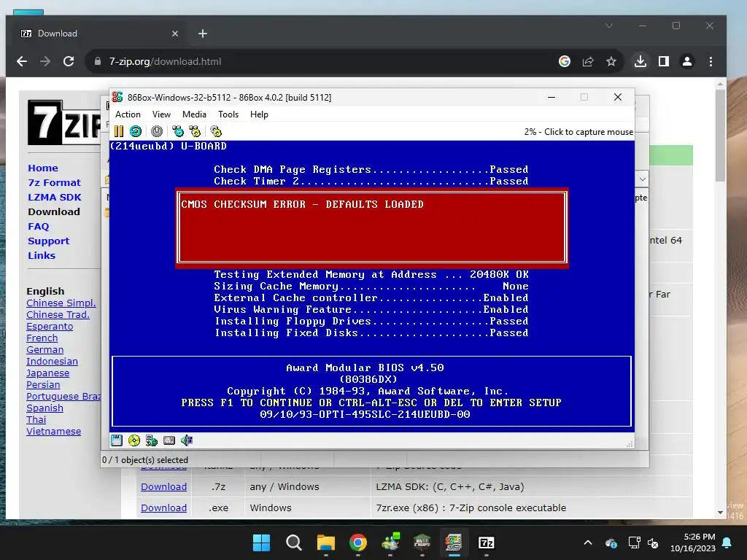Screen dimensions: 747x560
Task: Open taskbar volume muted icon
Action: (x=653, y=542)
